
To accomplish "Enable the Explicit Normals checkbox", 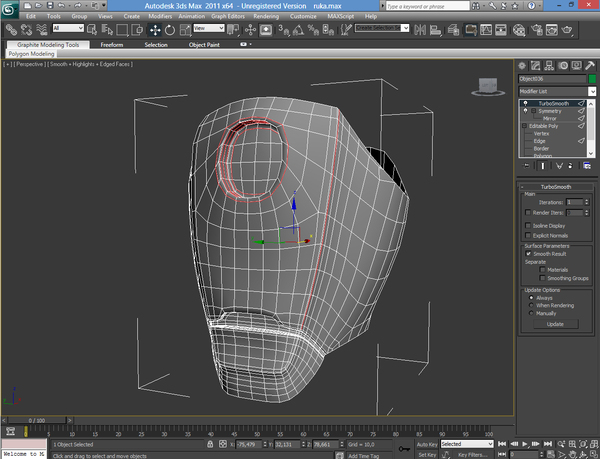I will coord(529,236).
